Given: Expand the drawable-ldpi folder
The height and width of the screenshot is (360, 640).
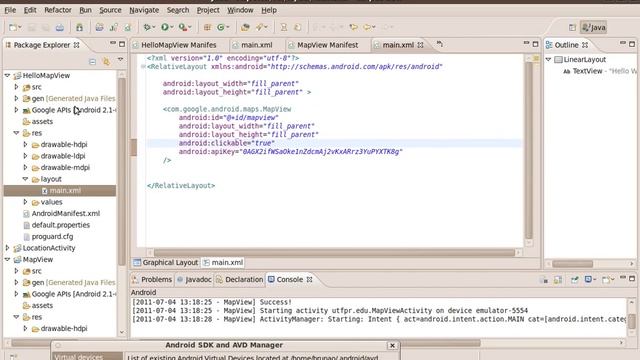Looking at the screenshot, I should 25,156.
